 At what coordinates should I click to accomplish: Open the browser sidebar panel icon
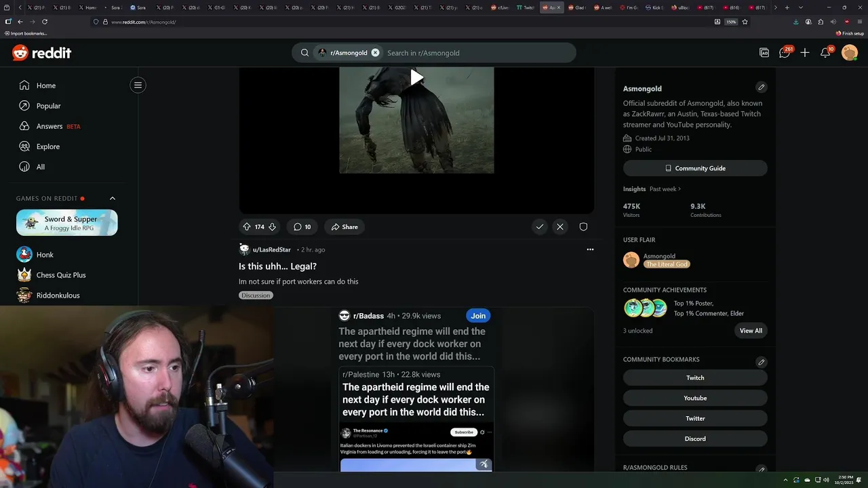8,22
